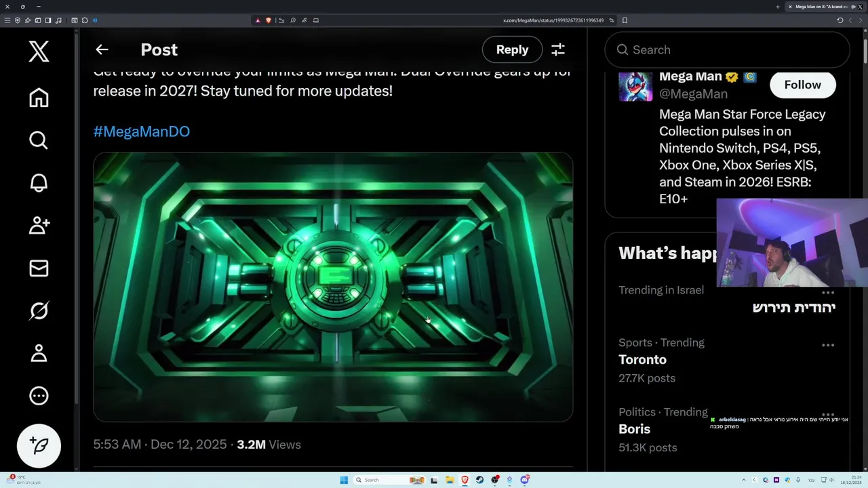Image resolution: width=868 pixels, height=488 pixels.
Task: Open the green vault post image
Action: click(x=333, y=287)
